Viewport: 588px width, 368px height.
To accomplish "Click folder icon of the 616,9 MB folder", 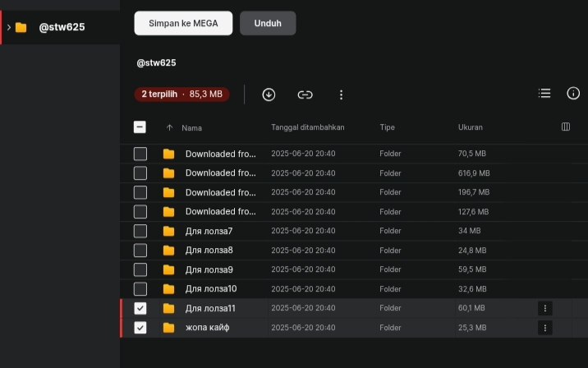I will click(168, 173).
